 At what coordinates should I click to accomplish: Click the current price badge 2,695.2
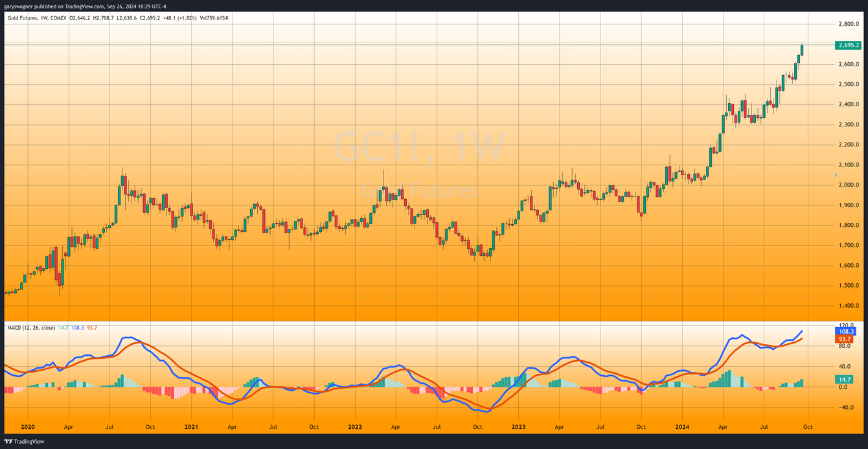click(x=849, y=45)
